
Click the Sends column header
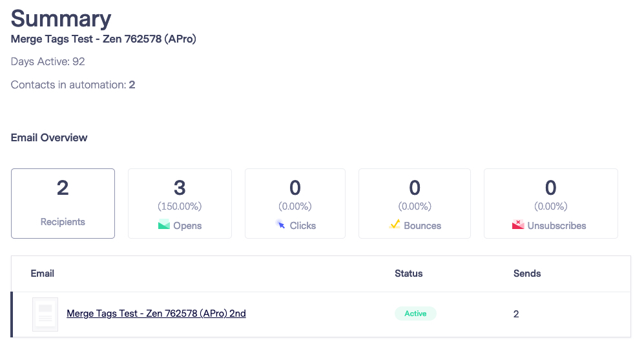[x=527, y=274]
